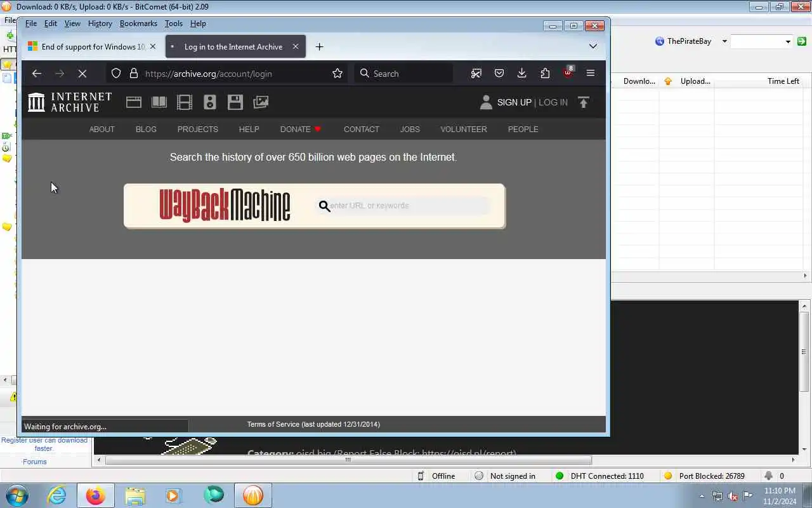Open the Firefox Tools menu
This screenshot has height=508, width=812.
click(173, 23)
